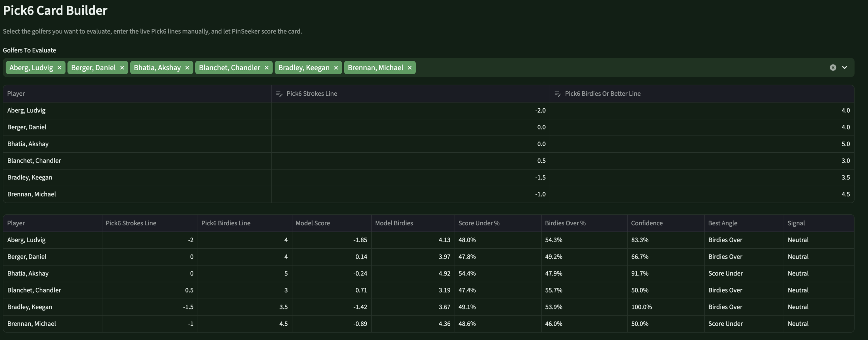Click inside the golfers multiselect input area

610,68
